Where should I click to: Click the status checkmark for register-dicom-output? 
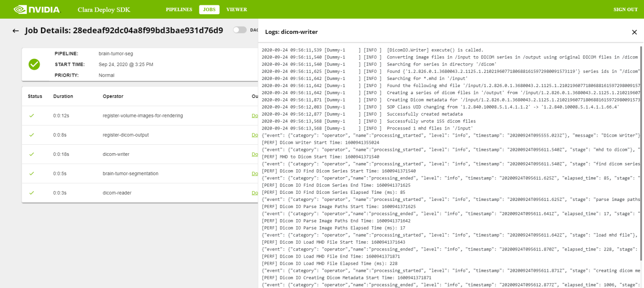pyautogui.click(x=32, y=135)
